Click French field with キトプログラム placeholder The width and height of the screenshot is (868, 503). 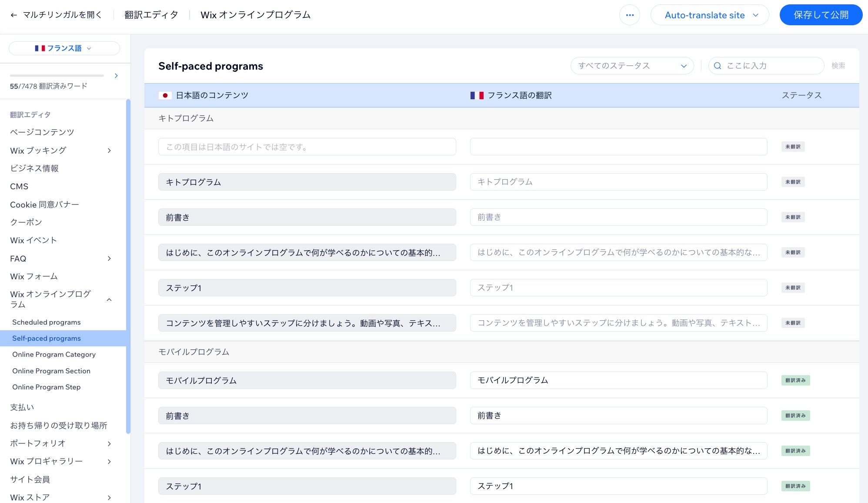[618, 182]
